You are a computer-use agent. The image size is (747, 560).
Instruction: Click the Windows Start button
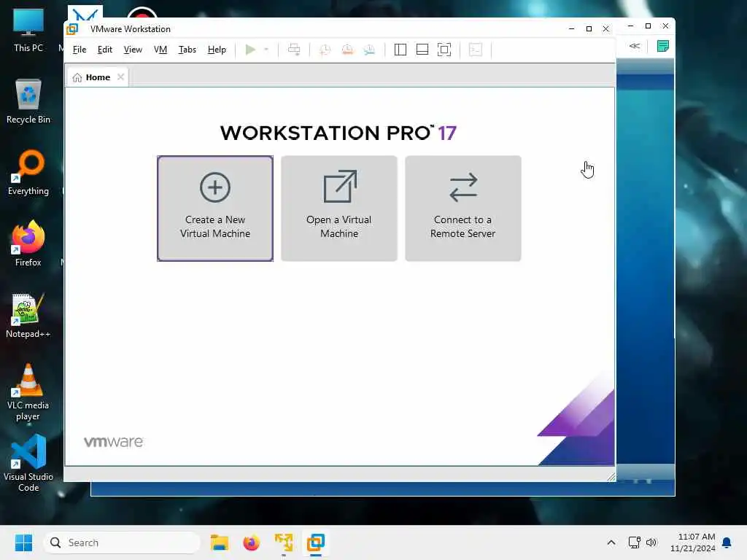(x=23, y=542)
